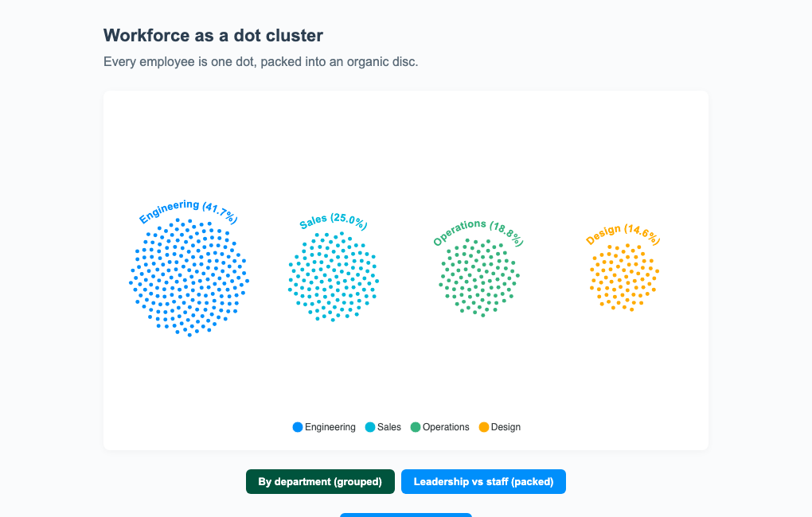Click the Operations legend color dot
This screenshot has width=812, height=517.
pos(416,427)
